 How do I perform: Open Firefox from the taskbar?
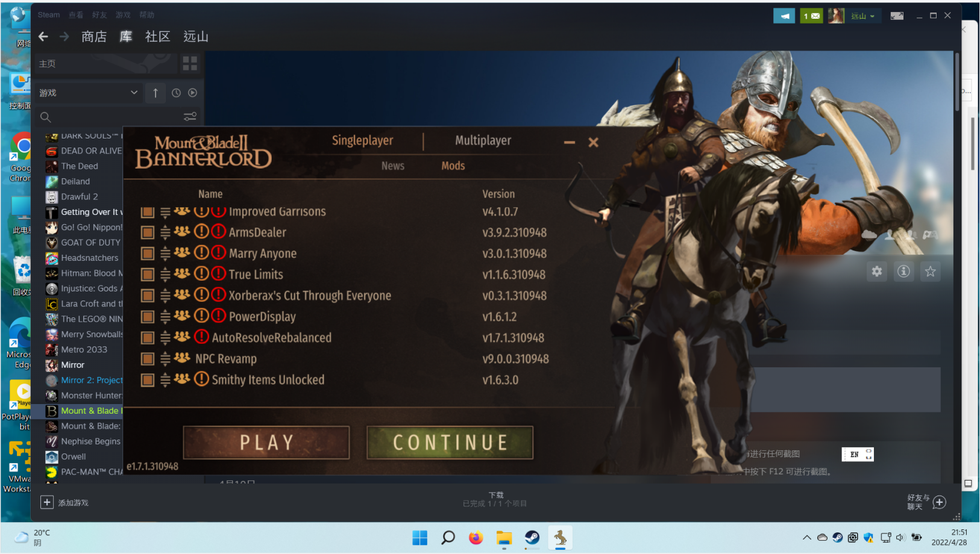pos(476,538)
